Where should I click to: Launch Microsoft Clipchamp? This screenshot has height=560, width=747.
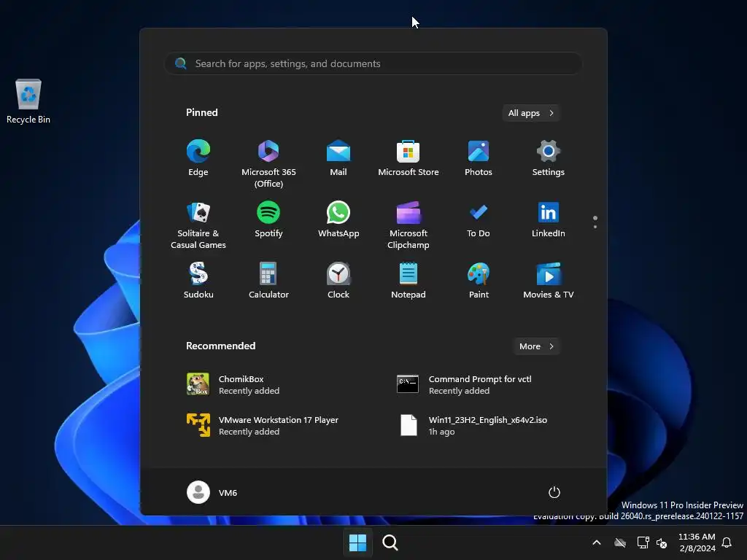(x=409, y=225)
